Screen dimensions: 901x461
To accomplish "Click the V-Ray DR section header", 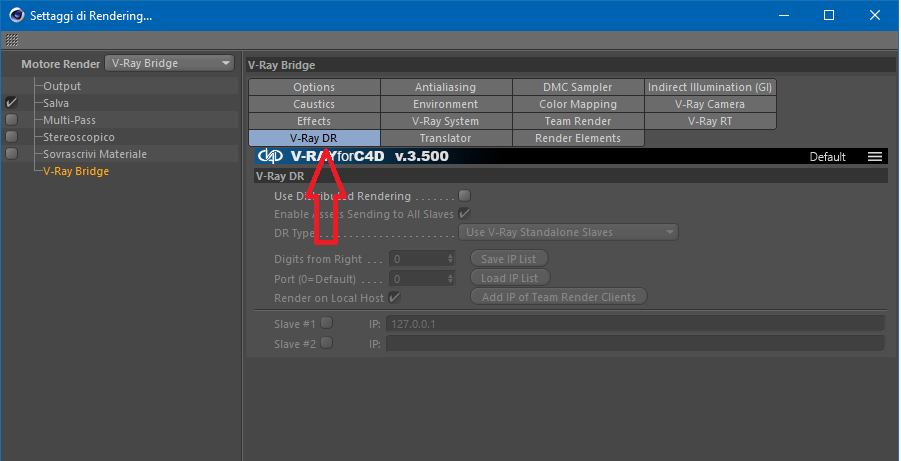I will 571,176.
